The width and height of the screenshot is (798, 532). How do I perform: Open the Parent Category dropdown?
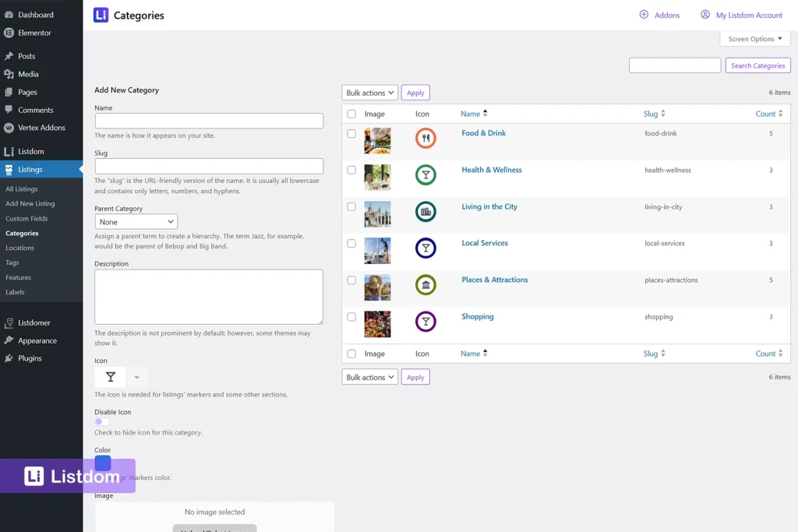point(136,221)
